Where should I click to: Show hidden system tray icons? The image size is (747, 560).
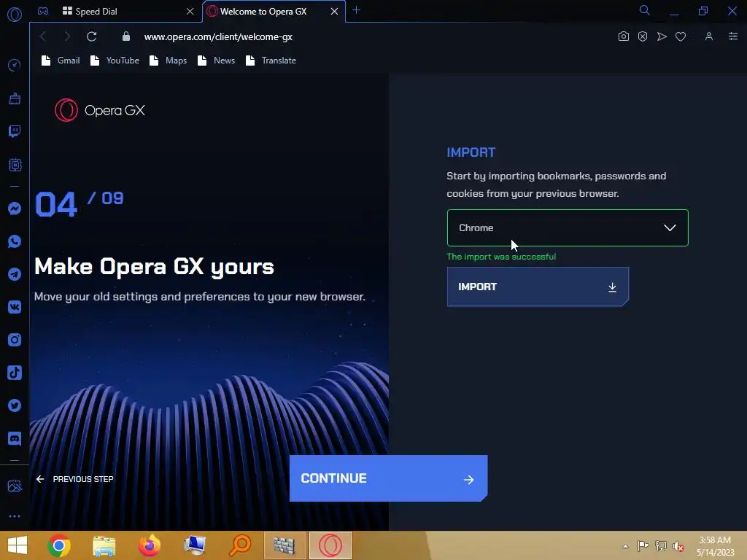[x=625, y=546]
